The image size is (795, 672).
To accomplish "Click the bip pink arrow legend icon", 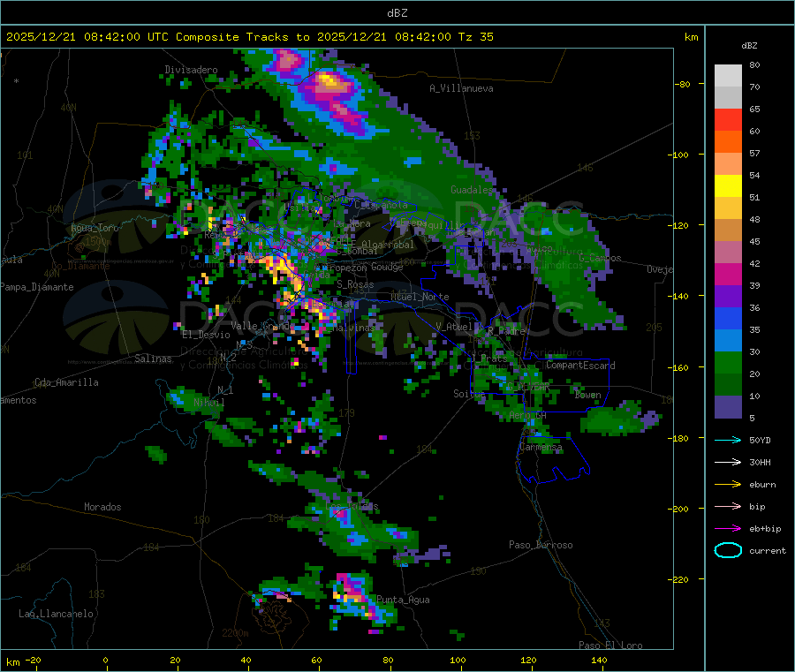I will coord(728,506).
